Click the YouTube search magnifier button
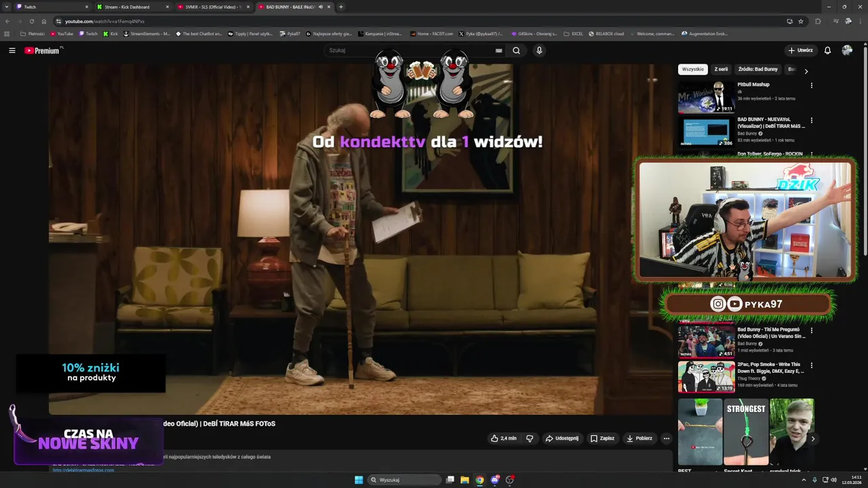Image resolution: width=868 pixels, height=488 pixels. [x=516, y=50]
